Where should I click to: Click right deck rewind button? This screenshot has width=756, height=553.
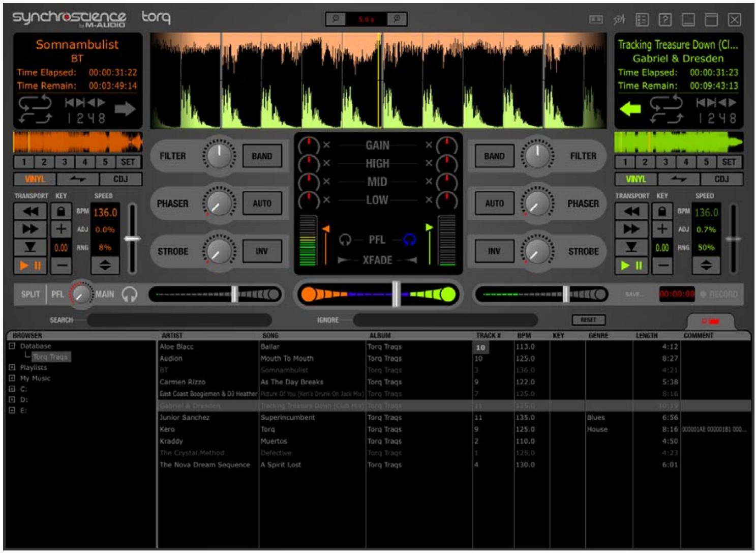(631, 212)
